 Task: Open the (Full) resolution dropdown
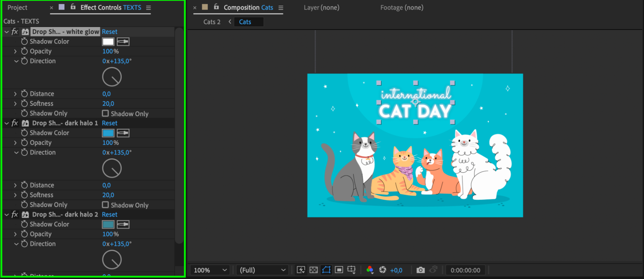pos(263,270)
